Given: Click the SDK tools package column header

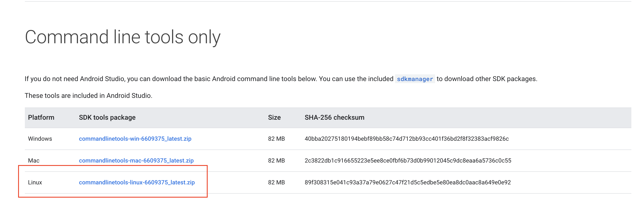Looking at the screenshot, I should 107,117.
